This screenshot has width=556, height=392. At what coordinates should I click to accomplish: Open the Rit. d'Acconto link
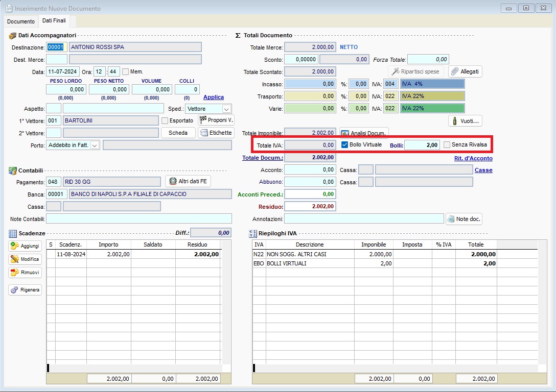pyautogui.click(x=473, y=158)
